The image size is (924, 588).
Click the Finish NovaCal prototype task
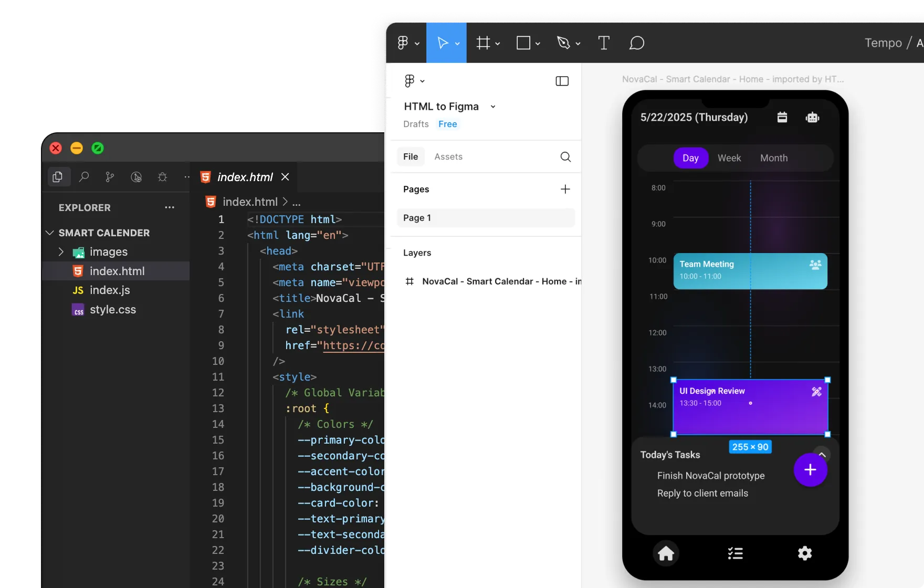[711, 476]
